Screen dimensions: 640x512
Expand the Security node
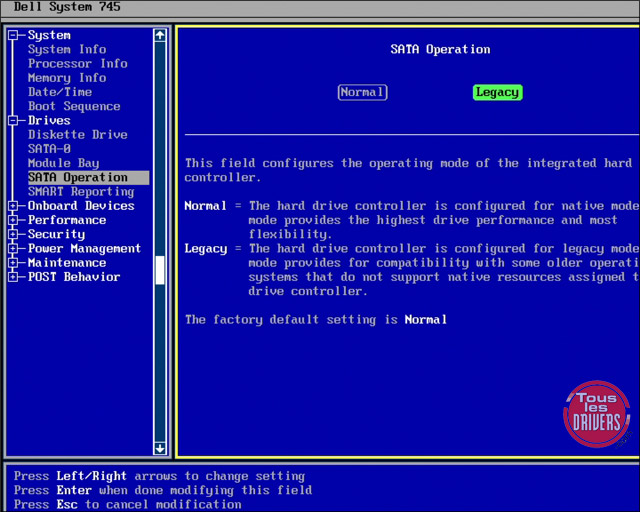(13, 234)
